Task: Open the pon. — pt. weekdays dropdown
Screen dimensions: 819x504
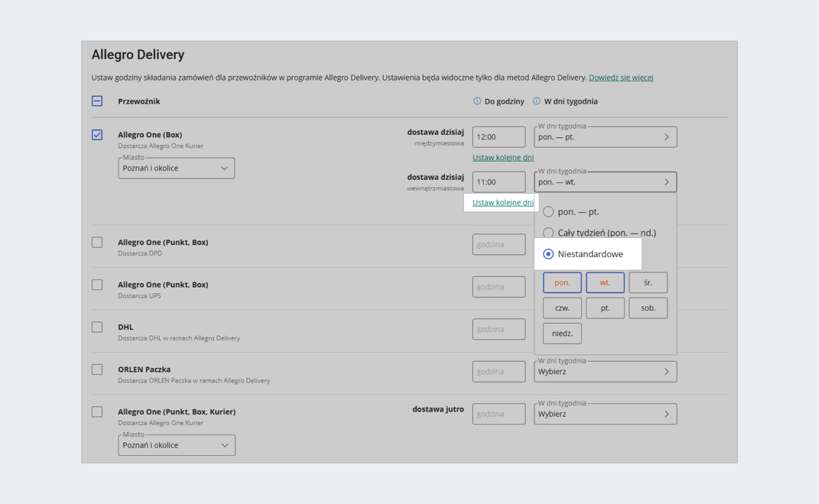Action: coord(605,137)
